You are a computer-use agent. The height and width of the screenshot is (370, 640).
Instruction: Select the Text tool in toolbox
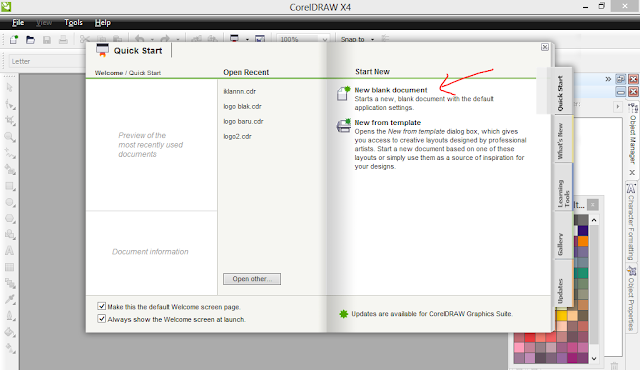click(x=9, y=251)
